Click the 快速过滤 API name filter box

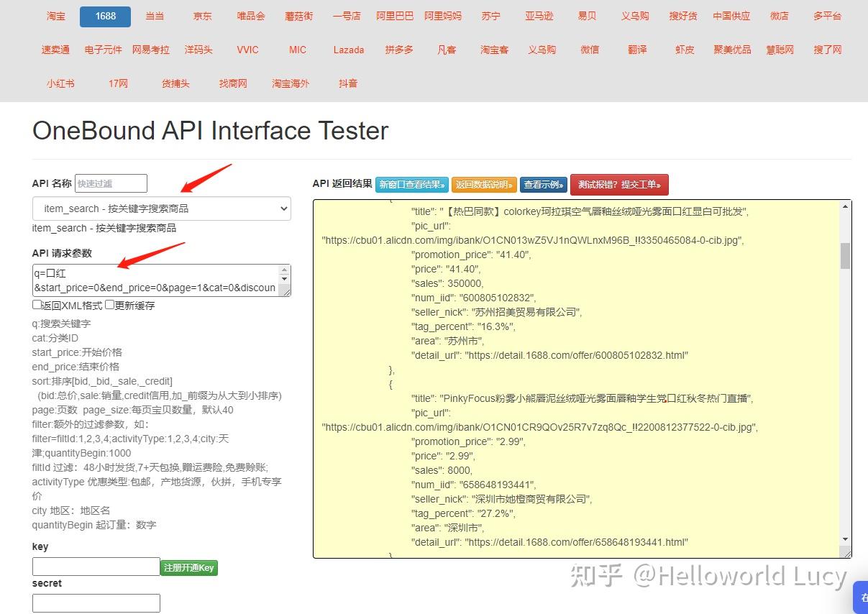coord(111,183)
